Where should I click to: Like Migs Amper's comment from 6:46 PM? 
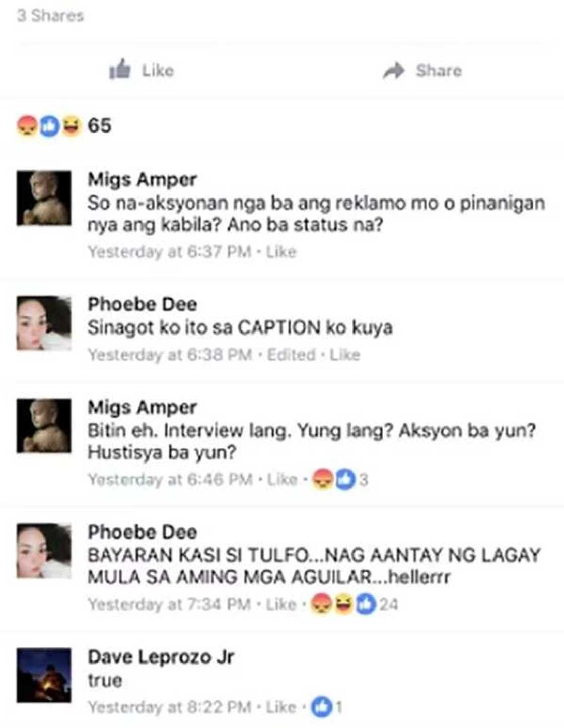click(x=282, y=479)
